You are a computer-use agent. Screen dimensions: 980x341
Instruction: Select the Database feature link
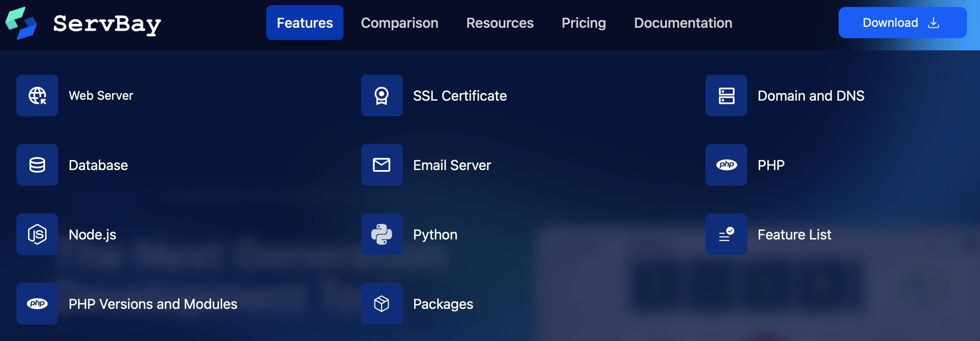click(98, 165)
